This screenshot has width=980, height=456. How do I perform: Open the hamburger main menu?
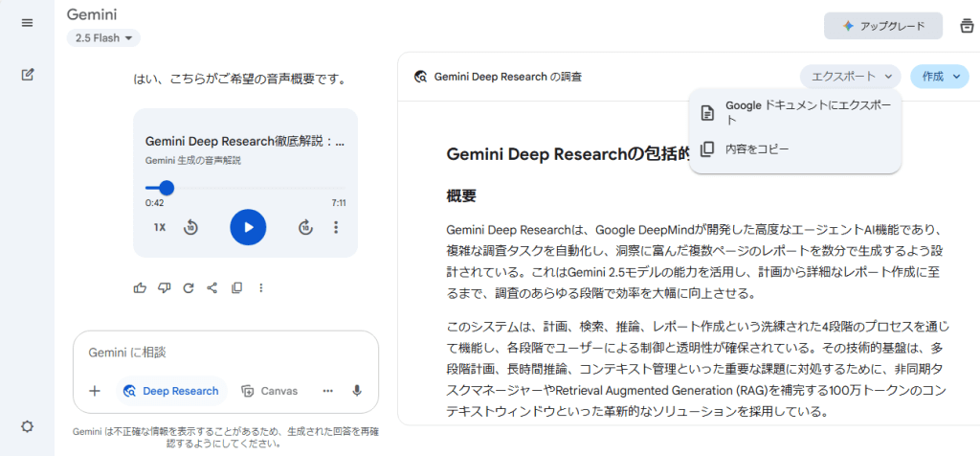[x=27, y=23]
